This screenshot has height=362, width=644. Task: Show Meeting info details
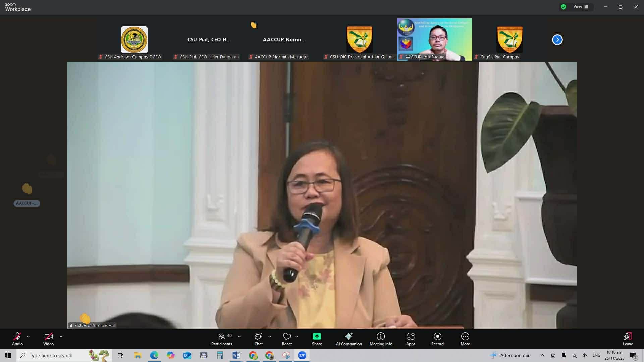pyautogui.click(x=381, y=339)
